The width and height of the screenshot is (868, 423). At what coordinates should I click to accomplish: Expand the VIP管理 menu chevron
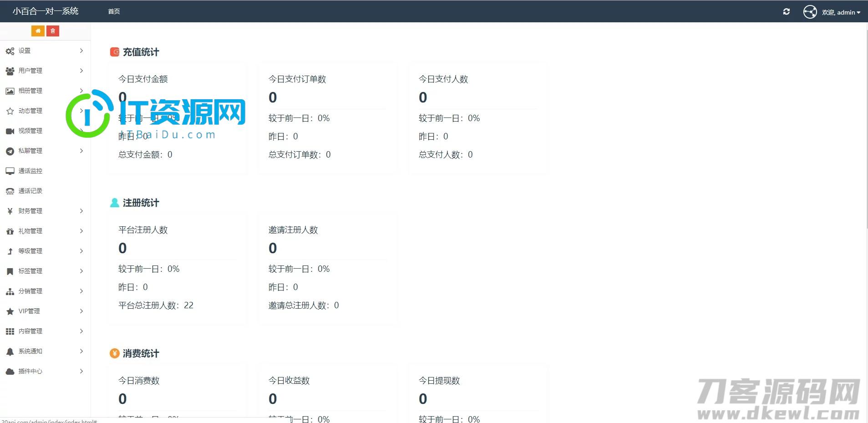click(81, 311)
